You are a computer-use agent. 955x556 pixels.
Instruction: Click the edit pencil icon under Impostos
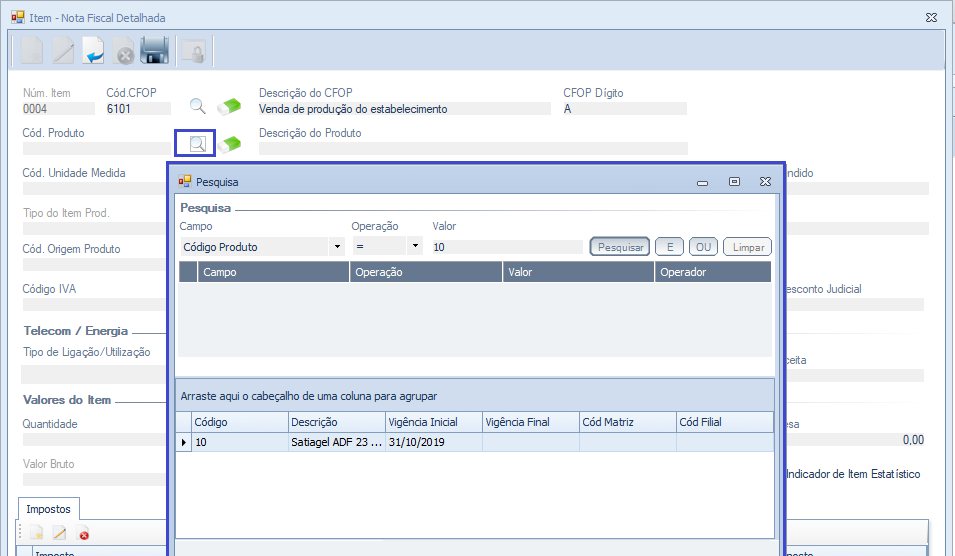(59, 534)
